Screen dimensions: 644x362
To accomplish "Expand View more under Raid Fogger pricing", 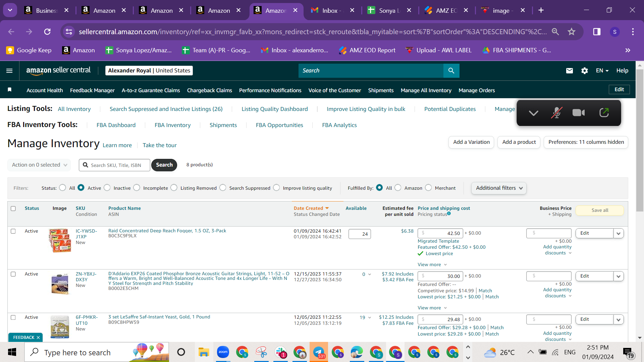I will pos(432,264).
